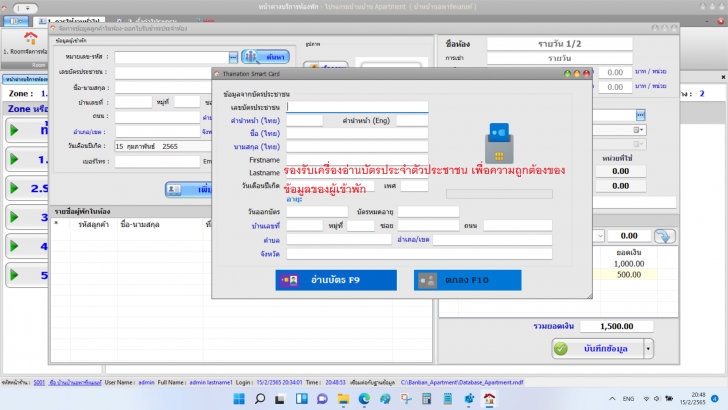Click the อ่านบัตร F9 read card button
The image size is (728, 410).
(x=336, y=280)
